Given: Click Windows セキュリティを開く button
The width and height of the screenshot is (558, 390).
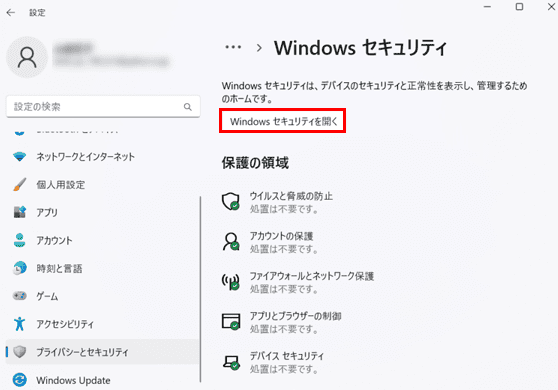Looking at the screenshot, I should pos(283,121).
